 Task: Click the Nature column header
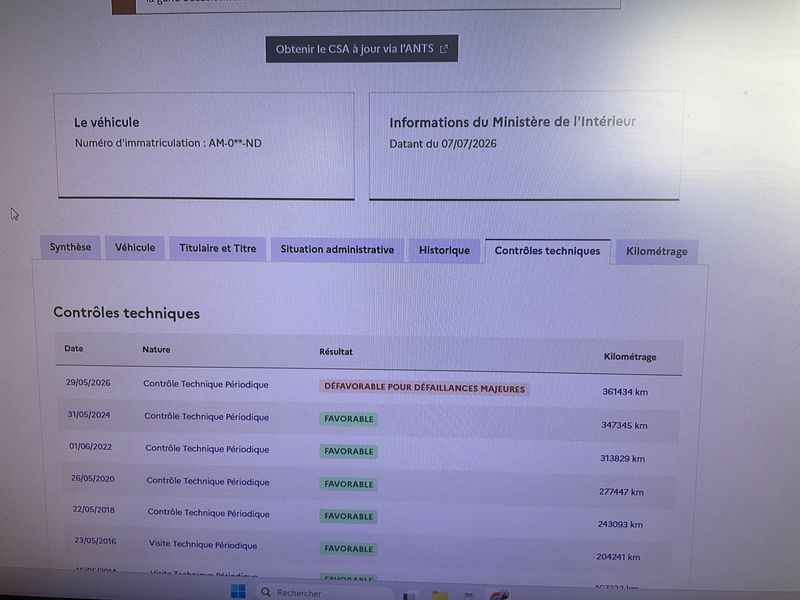156,349
